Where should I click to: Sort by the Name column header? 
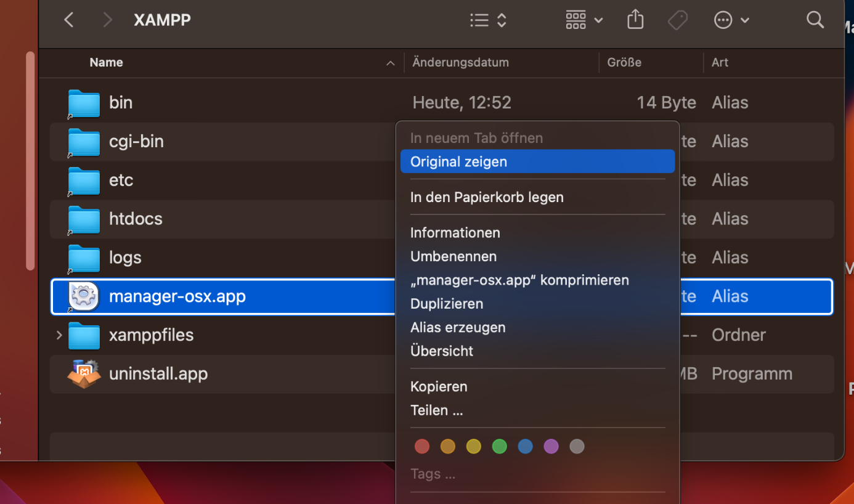[x=106, y=62]
